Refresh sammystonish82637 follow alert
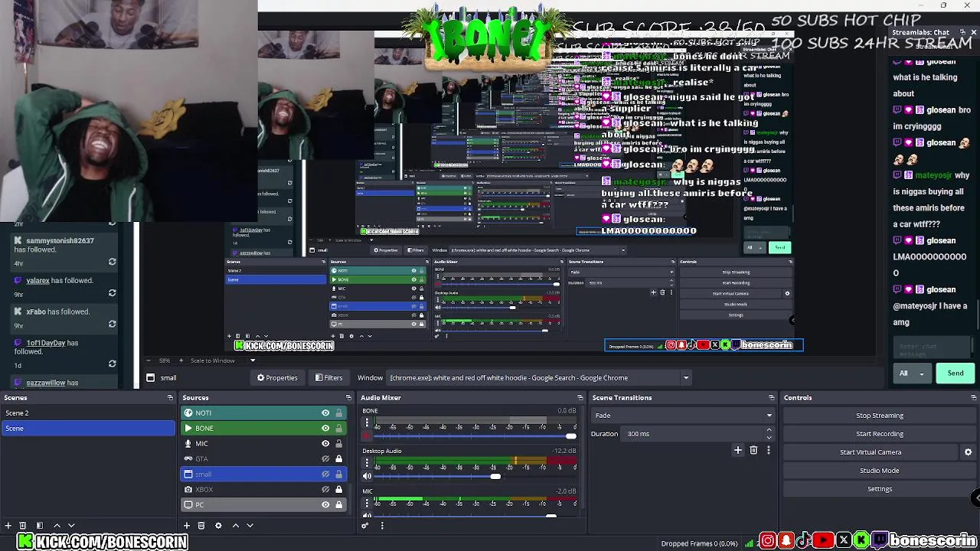Image resolution: width=980 pixels, height=551 pixels. click(112, 262)
